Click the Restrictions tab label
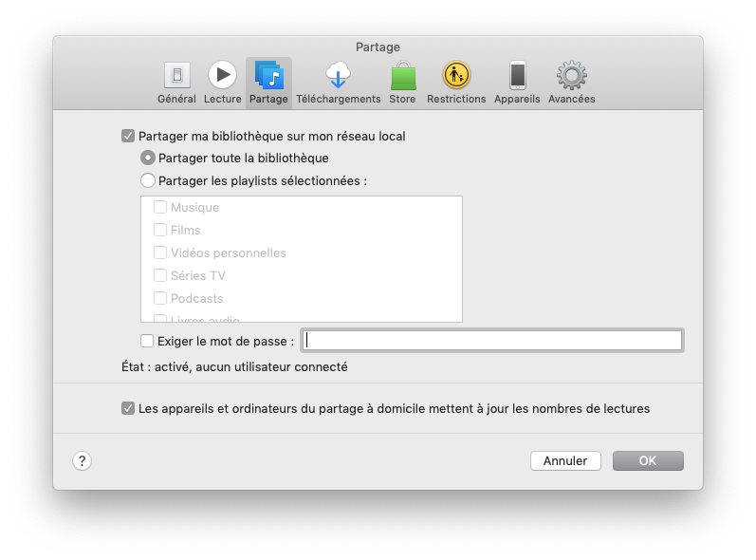756x560 pixels. (456, 99)
